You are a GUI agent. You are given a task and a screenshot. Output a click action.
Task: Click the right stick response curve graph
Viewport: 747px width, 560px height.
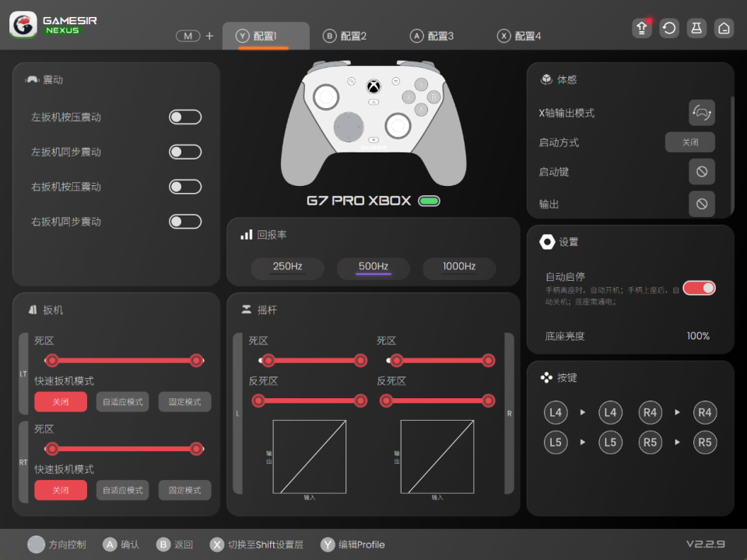[437, 457]
